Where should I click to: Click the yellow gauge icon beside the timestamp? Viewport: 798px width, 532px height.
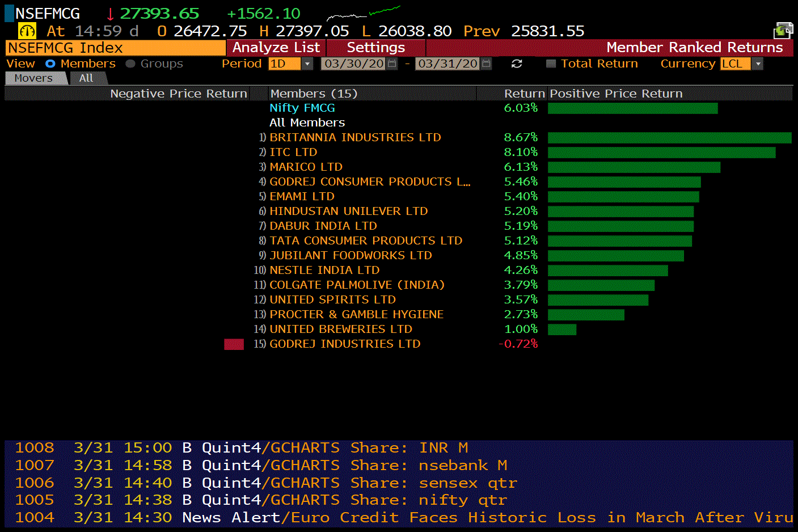27,31
